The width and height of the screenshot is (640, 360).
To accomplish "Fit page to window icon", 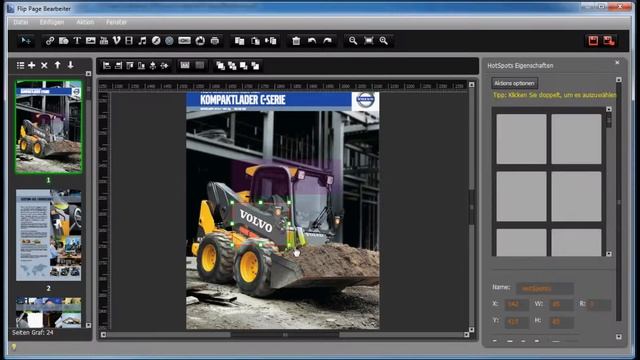I will (x=369, y=40).
